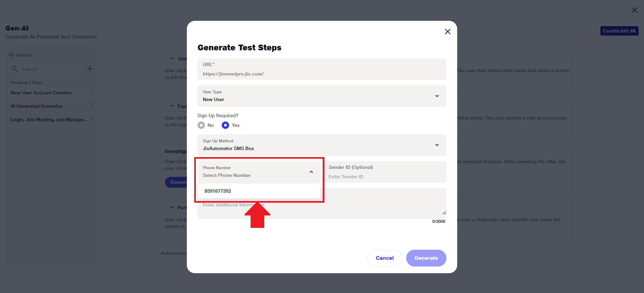This screenshot has height=293, width=644.
Task: Click the history search magnifier icon
Action: 15,69
